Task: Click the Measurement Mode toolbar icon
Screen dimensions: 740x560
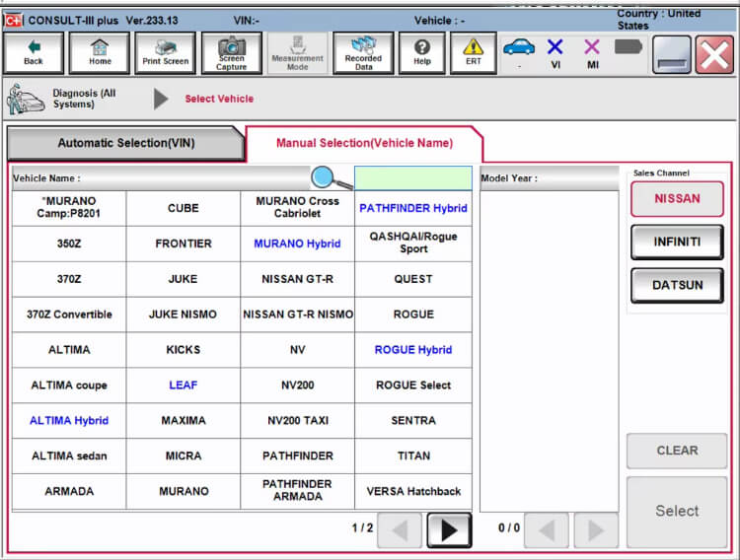Action: 297,53
